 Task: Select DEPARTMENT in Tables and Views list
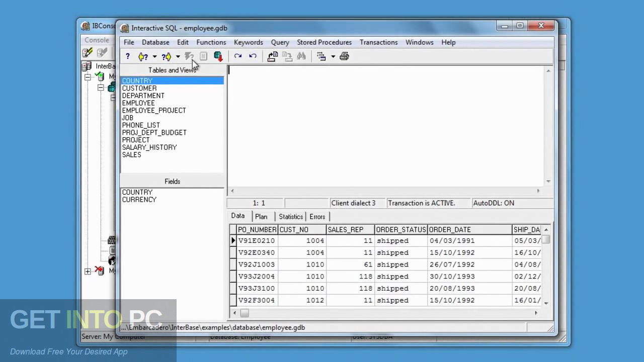coord(143,96)
